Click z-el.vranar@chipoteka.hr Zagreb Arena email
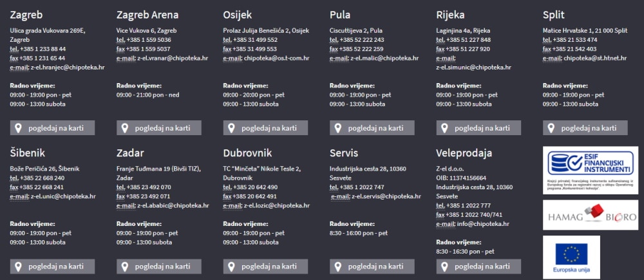This screenshot has width=644, height=280. coord(173,58)
